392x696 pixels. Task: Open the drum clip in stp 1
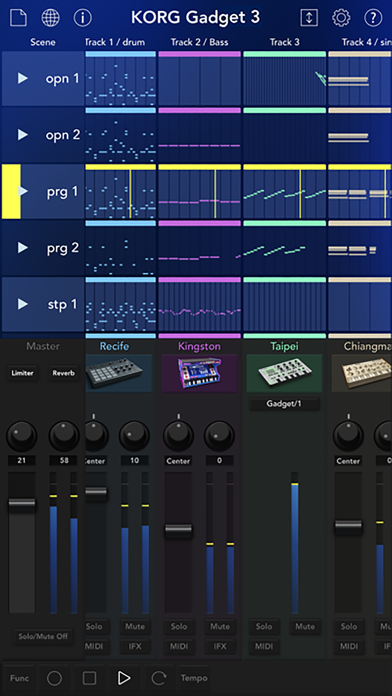(120, 304)
